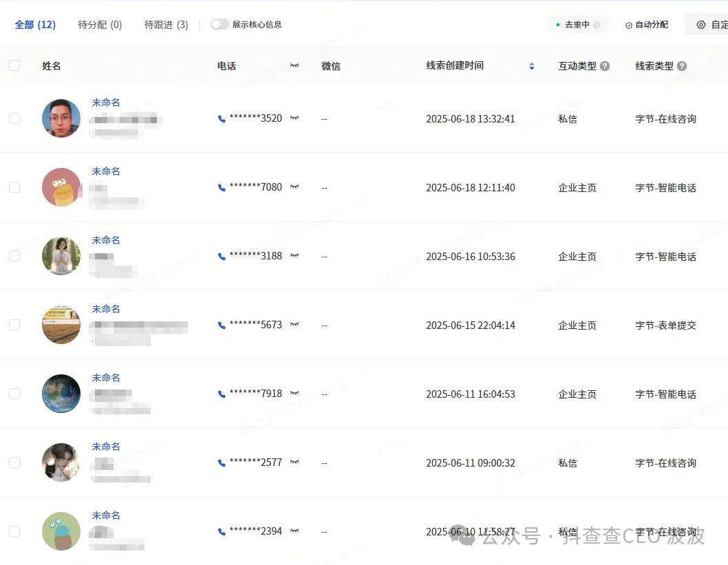The width and height of the screenshot is (728, 565).
Task: Open the 未命名 link for lead ending 7080
Action: [x=106, y=171]
